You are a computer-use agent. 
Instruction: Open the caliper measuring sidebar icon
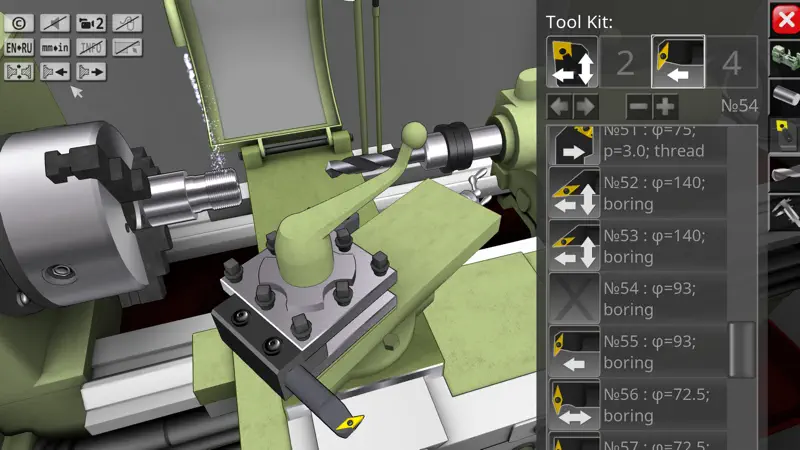[785, 212]
